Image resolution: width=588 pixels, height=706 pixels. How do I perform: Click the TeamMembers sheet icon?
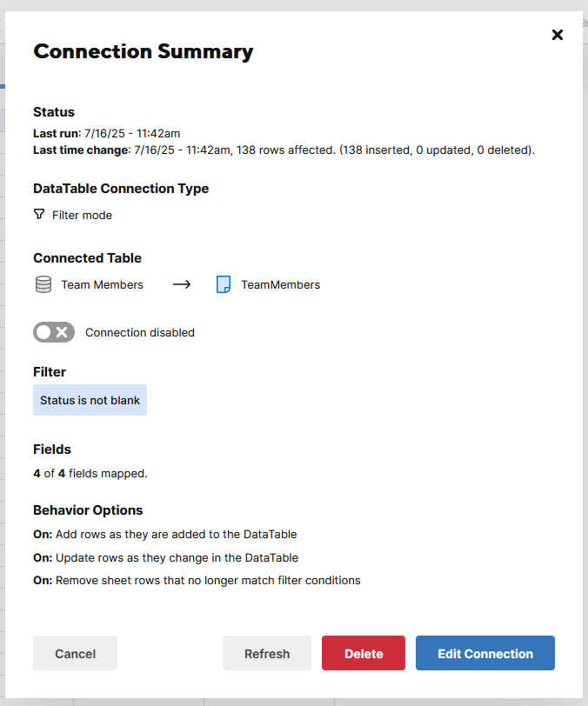224,284
